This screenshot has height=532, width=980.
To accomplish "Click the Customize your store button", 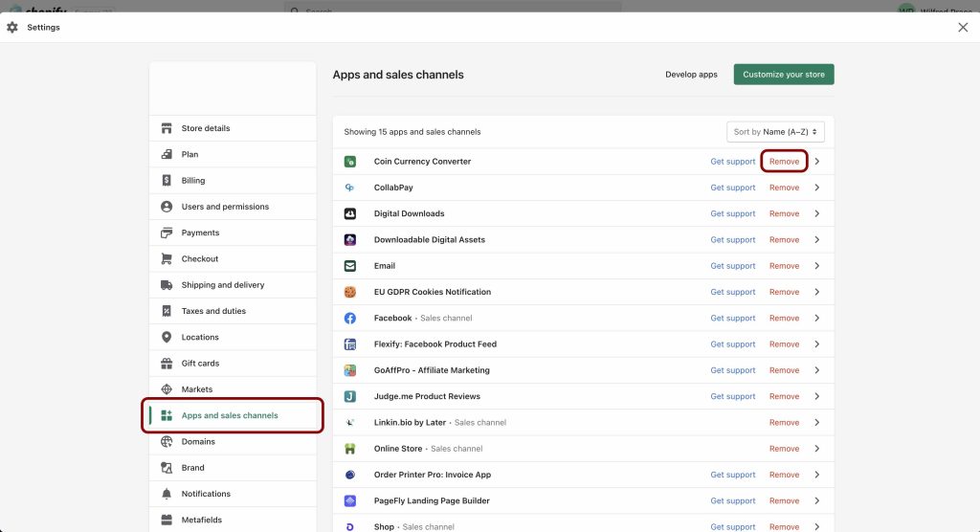I will (784, 75).
